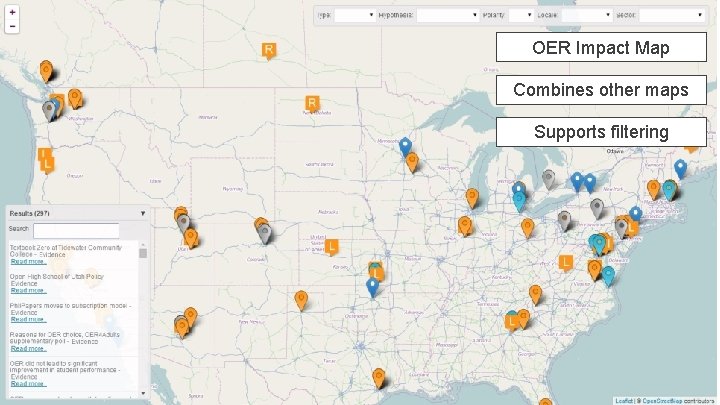Open Read more under Open High School of Utah
The height and width of the screenshot is (405, 720).
28,290
